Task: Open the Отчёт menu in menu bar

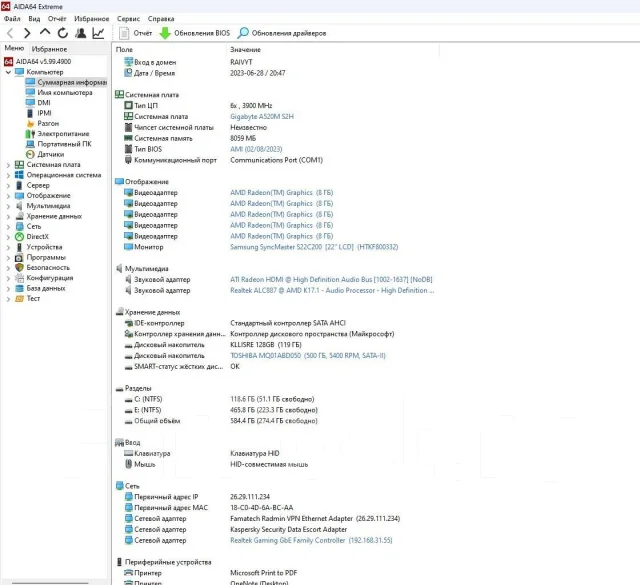Action: pyautogui.click(x=57, y=19)
